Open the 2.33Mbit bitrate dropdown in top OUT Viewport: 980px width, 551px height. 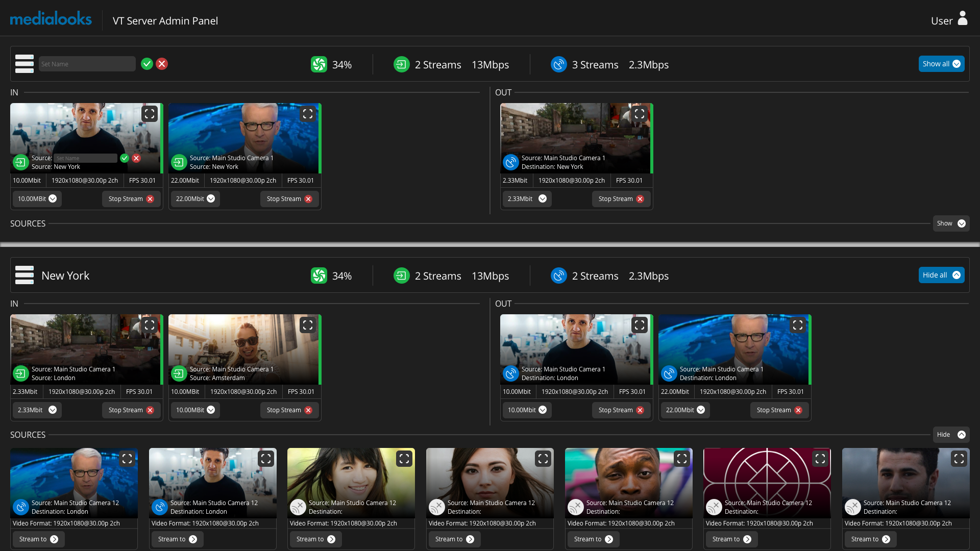[x=526, y=199]
